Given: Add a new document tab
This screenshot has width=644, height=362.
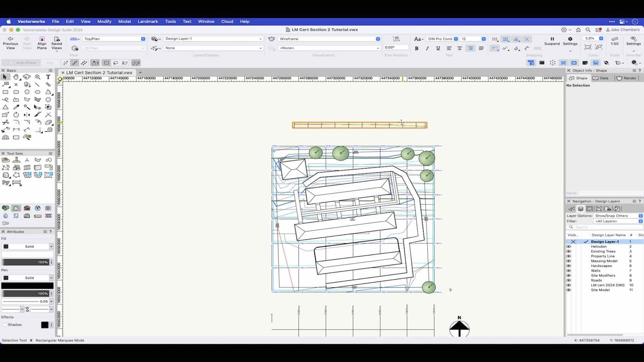Looking at the screenshot, I should pos(140,72).
